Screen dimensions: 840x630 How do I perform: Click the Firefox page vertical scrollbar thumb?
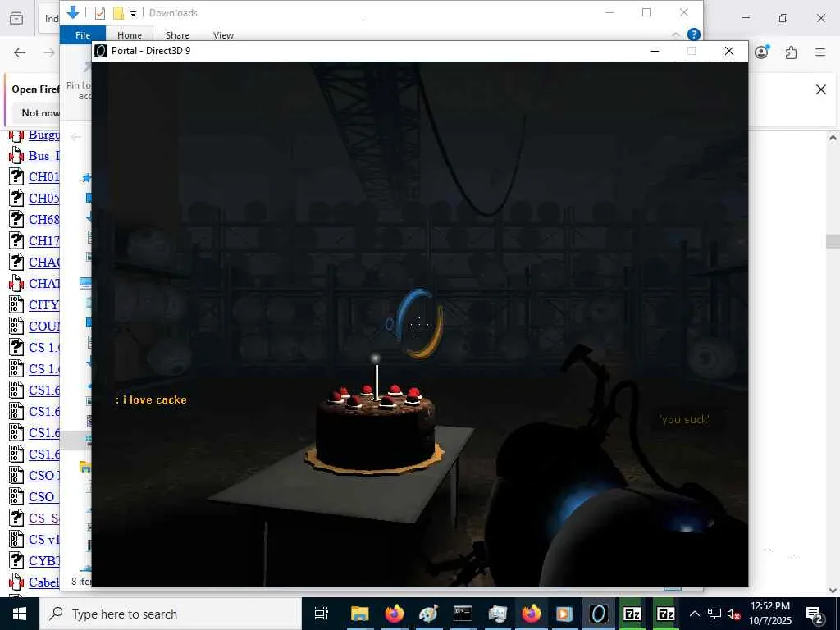tap(833, 242)
